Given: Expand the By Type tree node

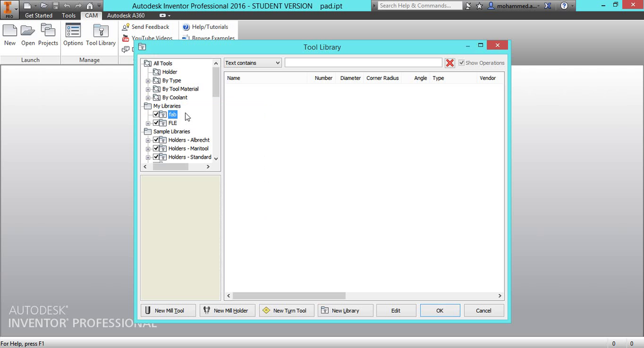Looking at the screenshot, I should 148,81.
